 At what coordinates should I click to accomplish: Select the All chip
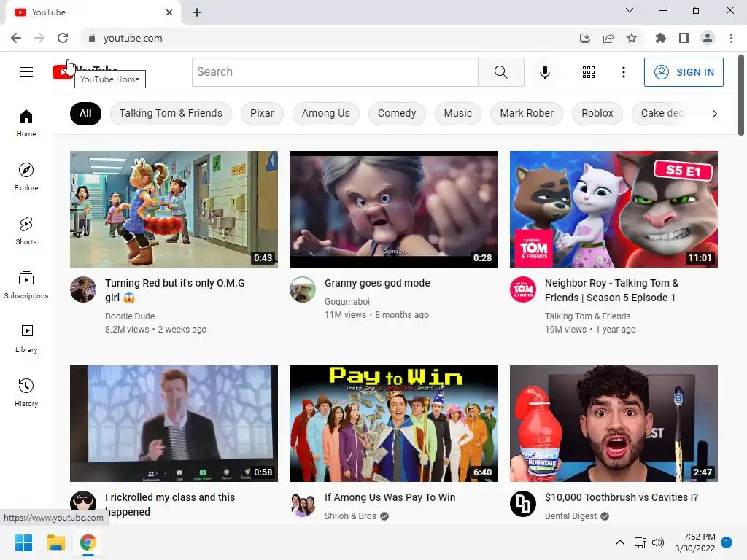point(85,113)
